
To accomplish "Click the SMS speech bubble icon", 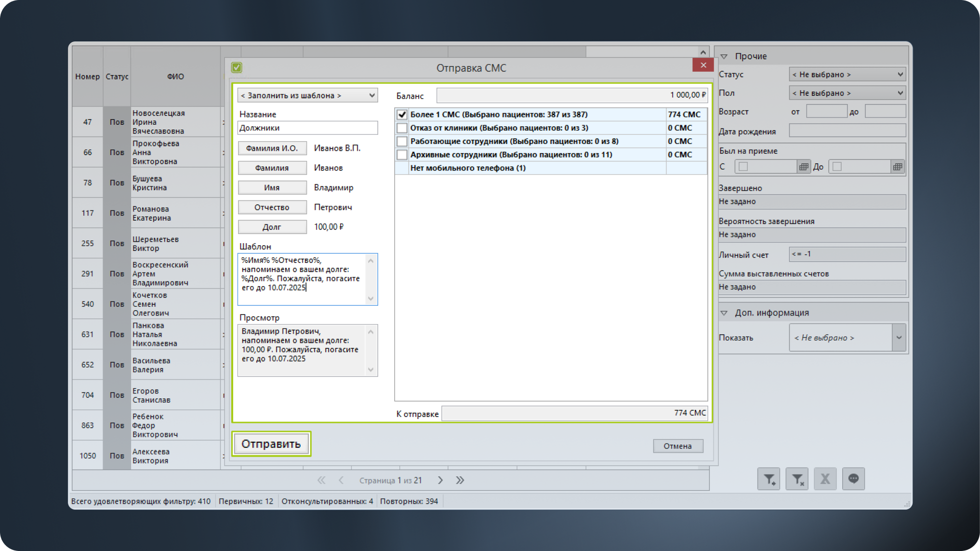I will tap(853, 479).
